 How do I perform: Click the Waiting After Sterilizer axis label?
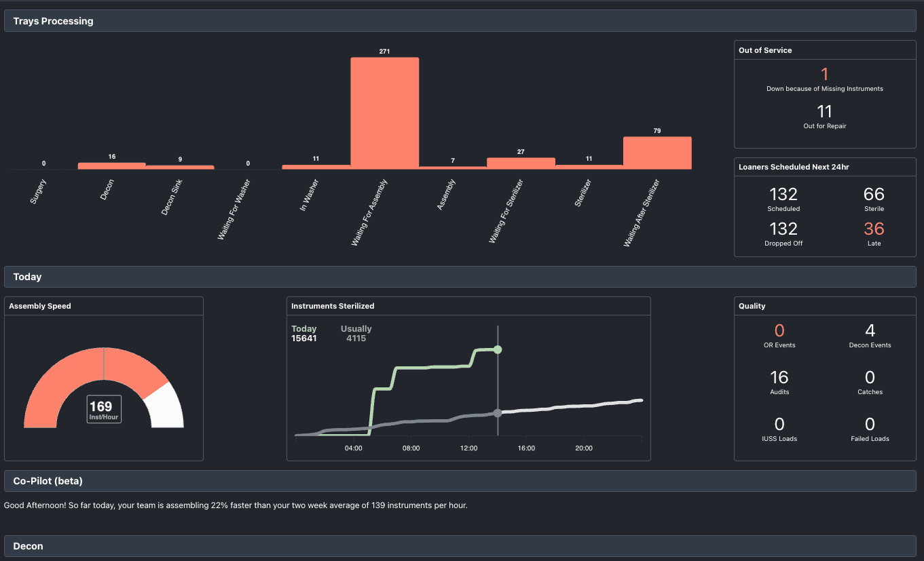tap(642, 213)
